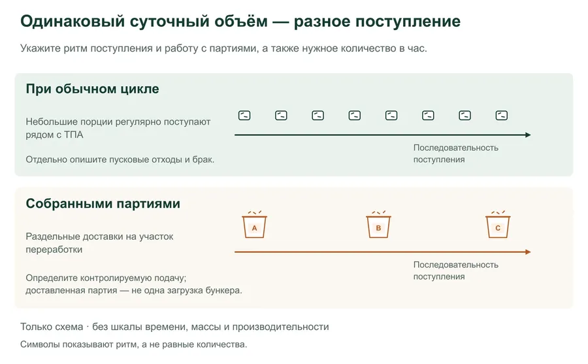Click text "Раздельные доставки на участок переработки"
The image size is (588, 364).
pos(99,243)
